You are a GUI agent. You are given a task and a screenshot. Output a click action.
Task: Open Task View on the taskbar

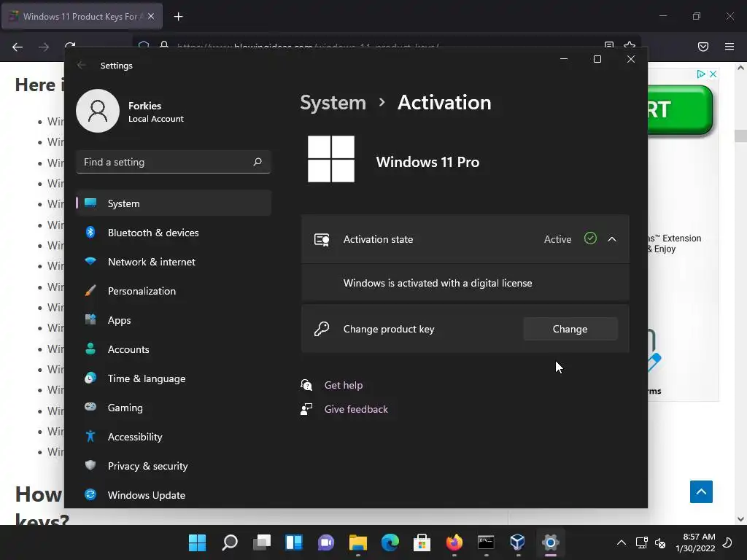pyautogui.click(x=262, y=542)
